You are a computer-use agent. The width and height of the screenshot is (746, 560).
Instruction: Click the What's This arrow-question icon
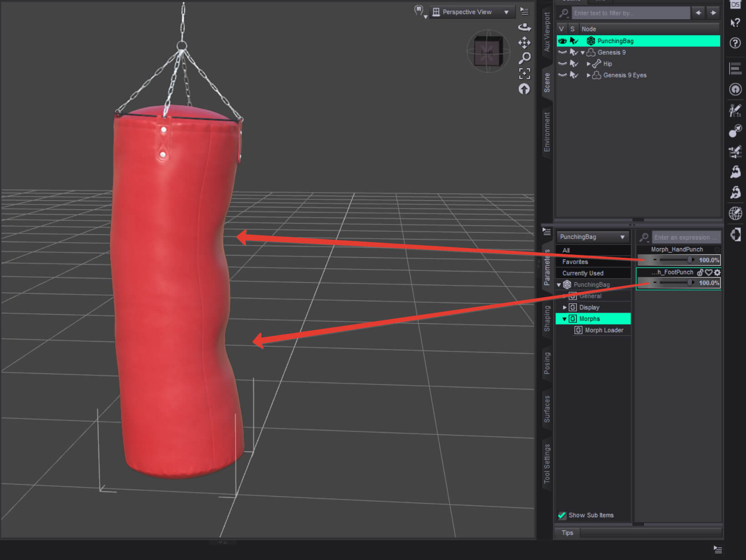(x=735, y=23)
